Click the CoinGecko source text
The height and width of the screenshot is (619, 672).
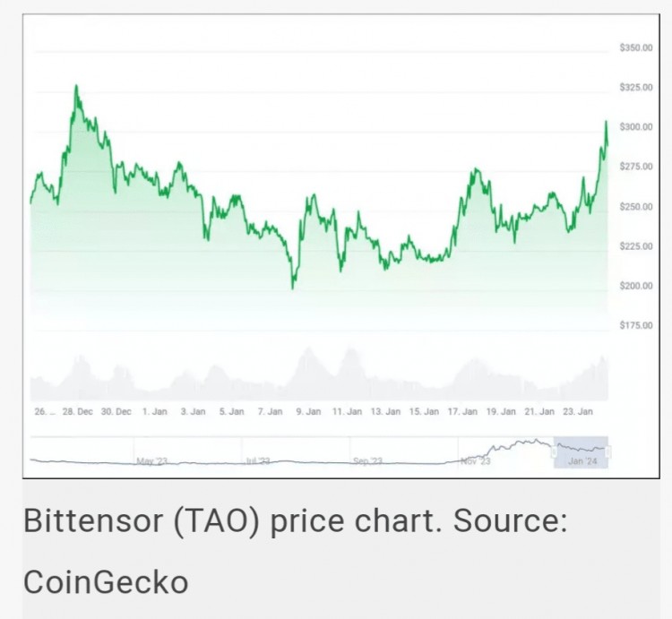(x=106, y=581)
